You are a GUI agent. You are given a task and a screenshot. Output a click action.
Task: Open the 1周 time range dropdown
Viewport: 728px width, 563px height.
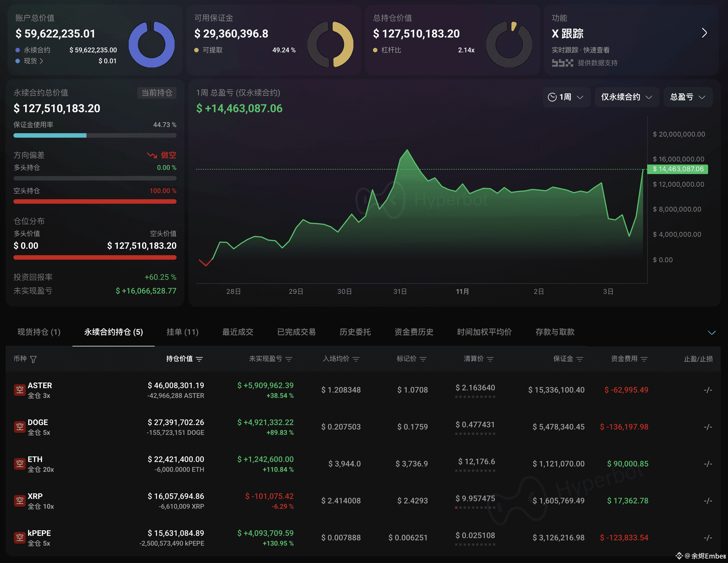pyautogui.click(x=566, y=97)
